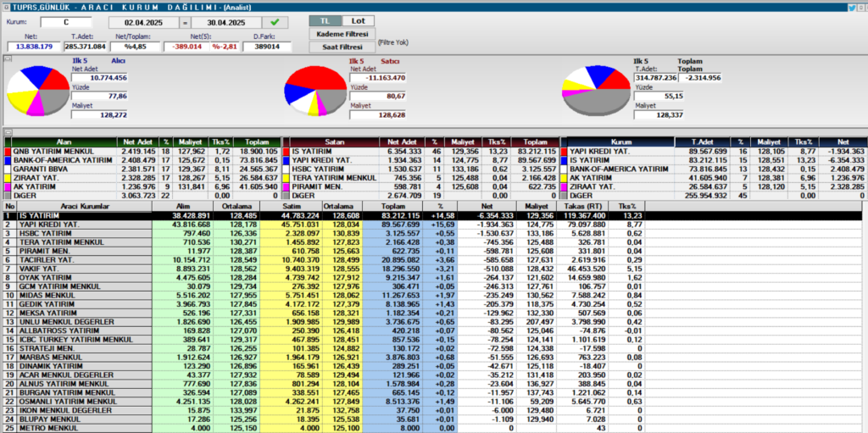The height and width of the screenshot is (433, 868).
Task: Click the start date field 02.04.2025
Action: pos(143,23)
